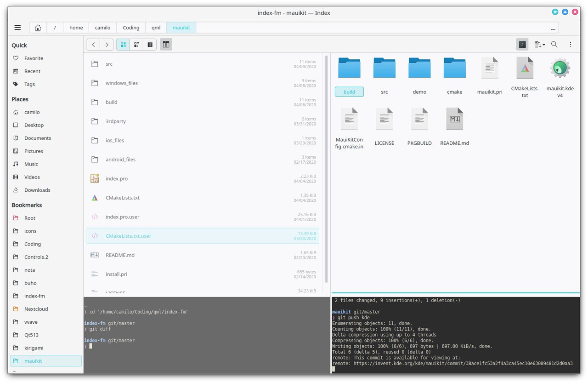Open the Controls.2 bookmark
Viewport: 588px width, 383px height.
click(46, 257)
